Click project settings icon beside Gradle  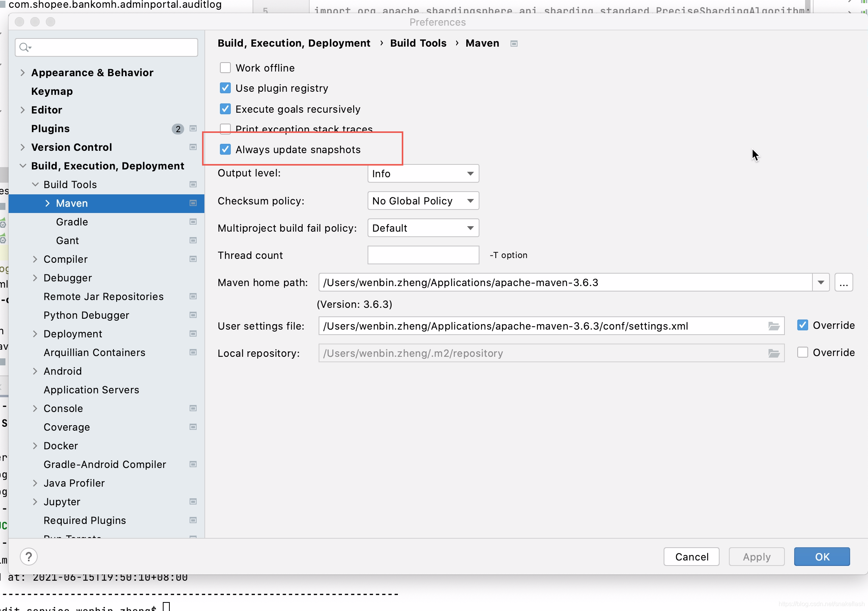tap(193, 222)
